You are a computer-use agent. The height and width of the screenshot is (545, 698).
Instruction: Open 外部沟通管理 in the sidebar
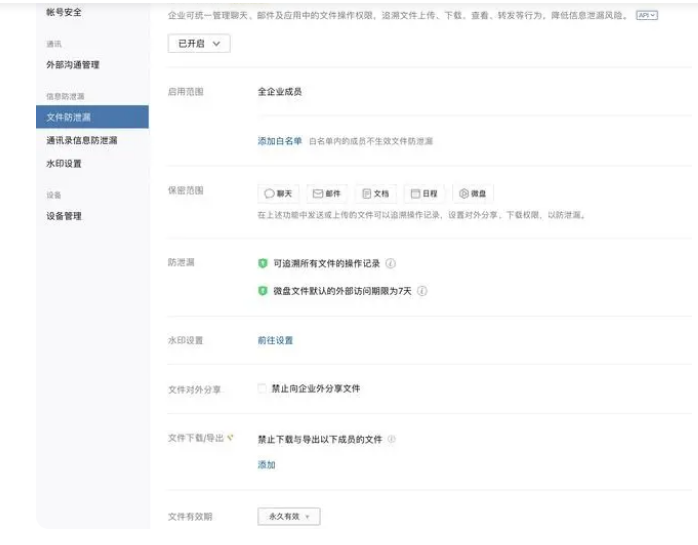point(73,65)
